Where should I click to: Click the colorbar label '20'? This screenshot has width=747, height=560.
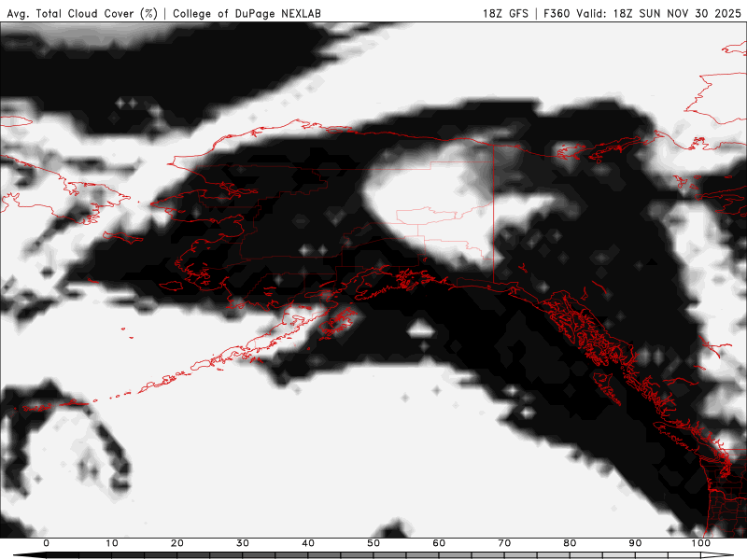click(177, 543)
